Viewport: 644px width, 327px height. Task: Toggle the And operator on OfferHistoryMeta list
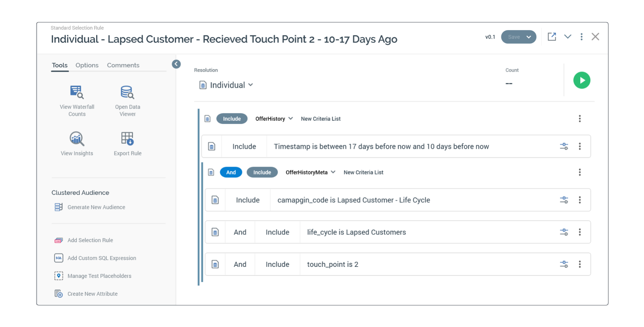coord(231,172)
